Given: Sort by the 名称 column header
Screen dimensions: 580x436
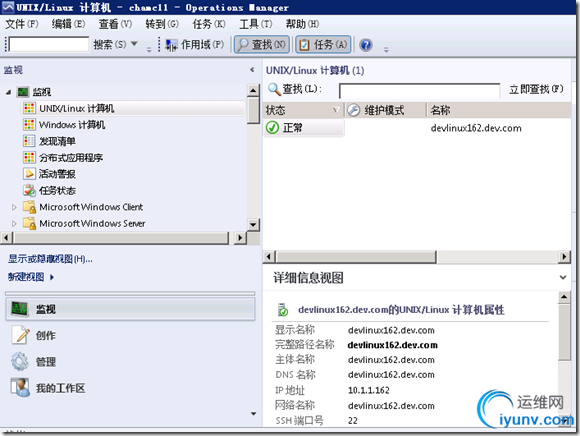Looking at the screenshot, I should [x=499, y=110].
